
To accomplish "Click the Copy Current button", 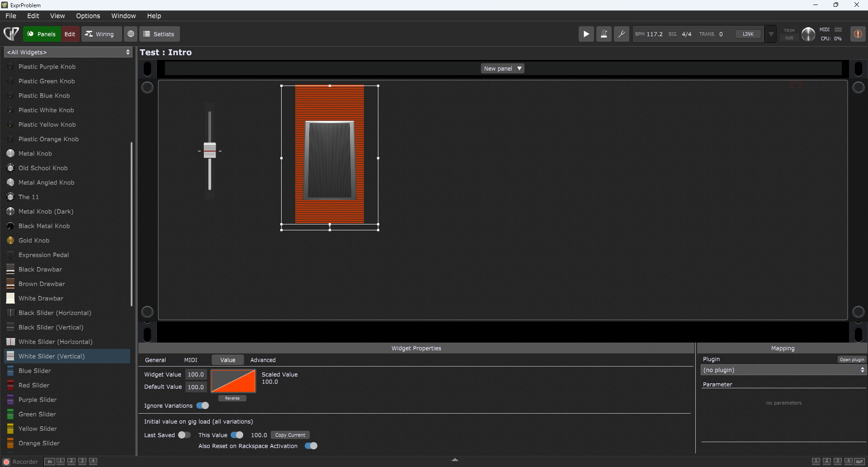I will 290,435.
